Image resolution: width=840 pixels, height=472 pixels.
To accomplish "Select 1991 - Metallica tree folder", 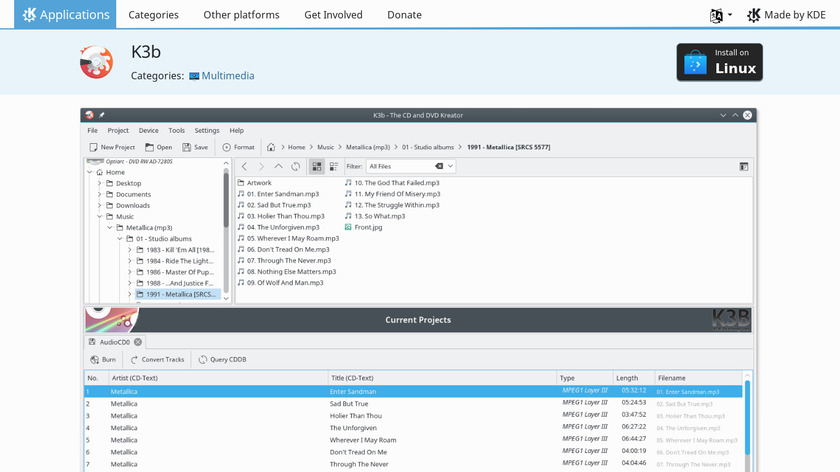I will point(177,294).
